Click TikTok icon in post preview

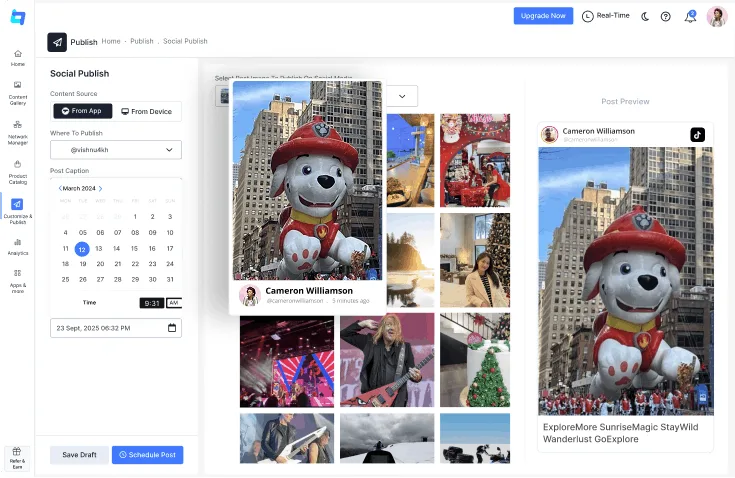click(x=698, y=135)
